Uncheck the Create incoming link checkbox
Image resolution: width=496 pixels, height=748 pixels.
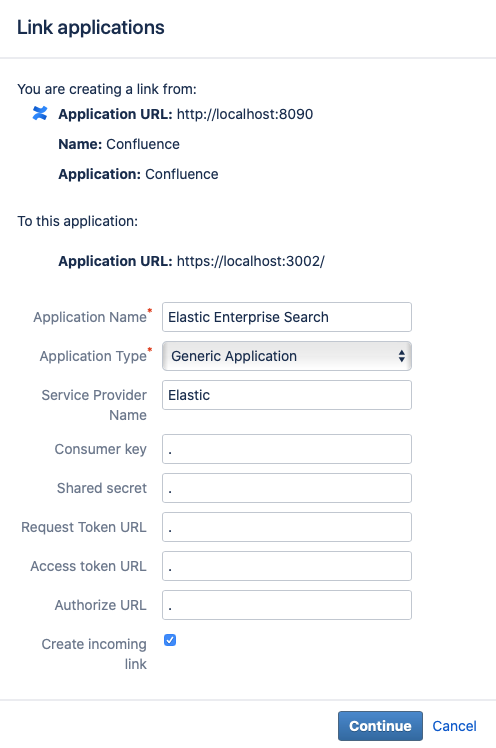[170, 640]
